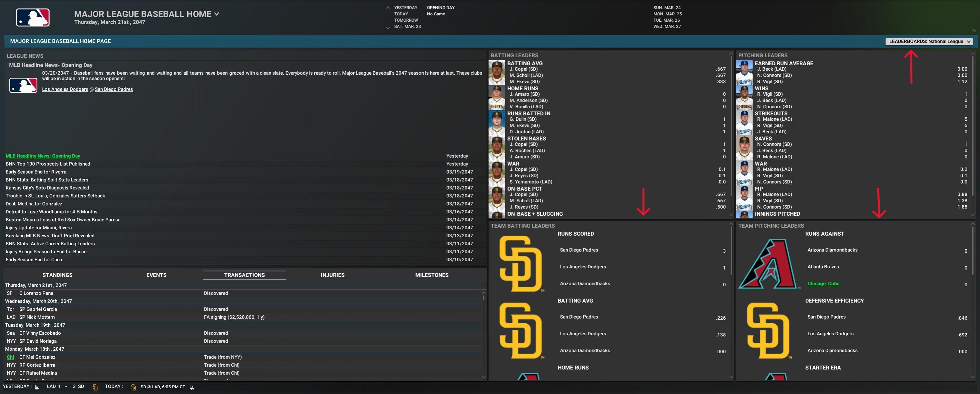Screen dimensions: 980x394
Task: Open the Injuries tab
Action: click(332, 275)
